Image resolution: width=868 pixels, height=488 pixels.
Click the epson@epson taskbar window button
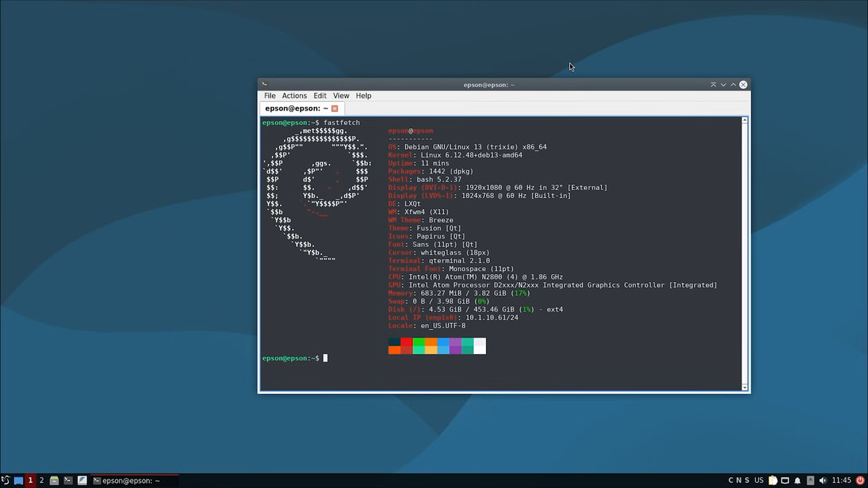135,481
